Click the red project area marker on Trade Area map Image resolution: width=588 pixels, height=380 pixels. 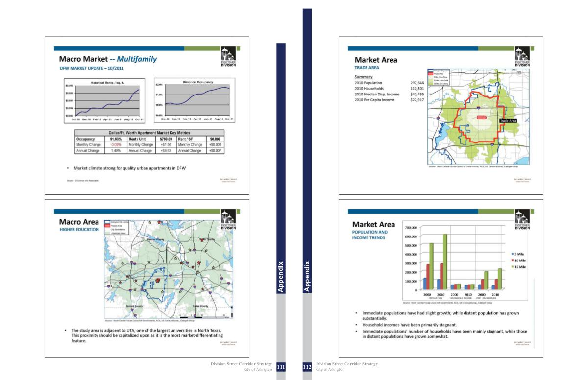[x=481, y=118]
